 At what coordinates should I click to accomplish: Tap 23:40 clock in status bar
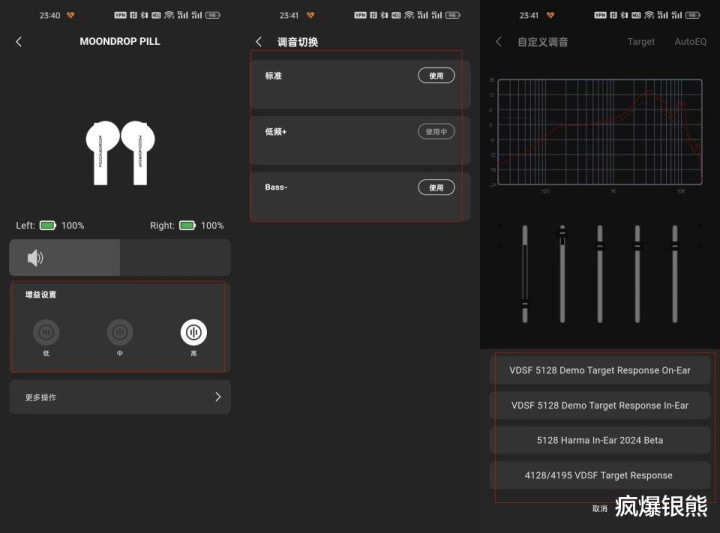(50, 15)
